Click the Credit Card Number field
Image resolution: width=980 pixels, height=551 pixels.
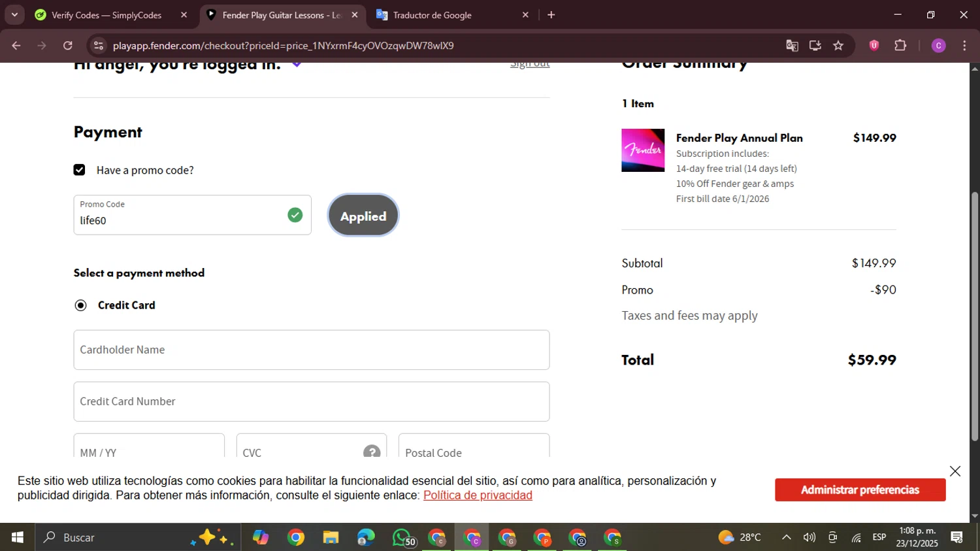312,401
